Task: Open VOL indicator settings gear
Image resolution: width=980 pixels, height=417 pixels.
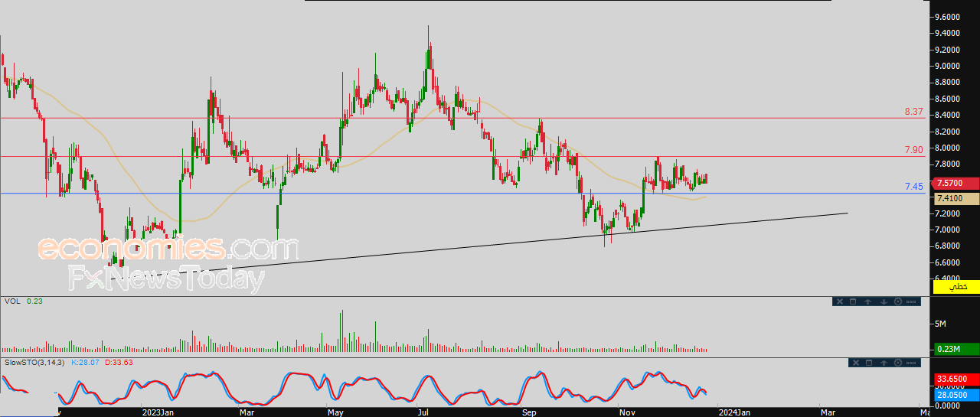Action: point(897,301)
